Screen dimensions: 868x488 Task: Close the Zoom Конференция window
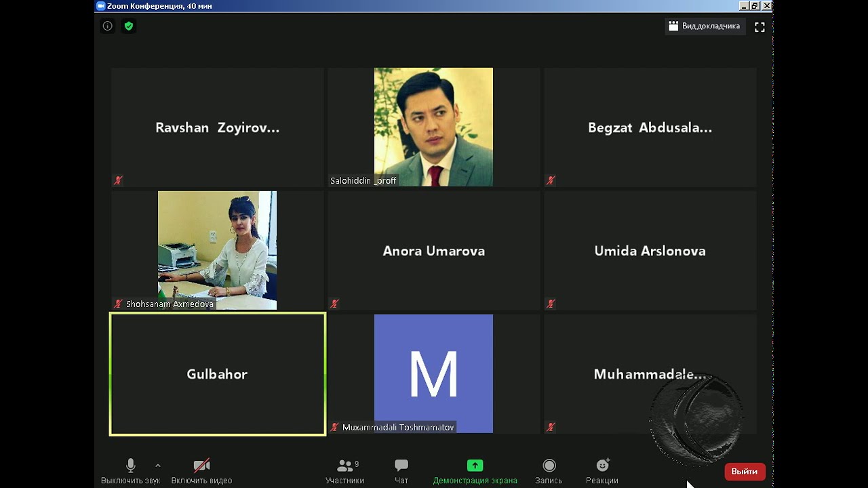(766, 5)
